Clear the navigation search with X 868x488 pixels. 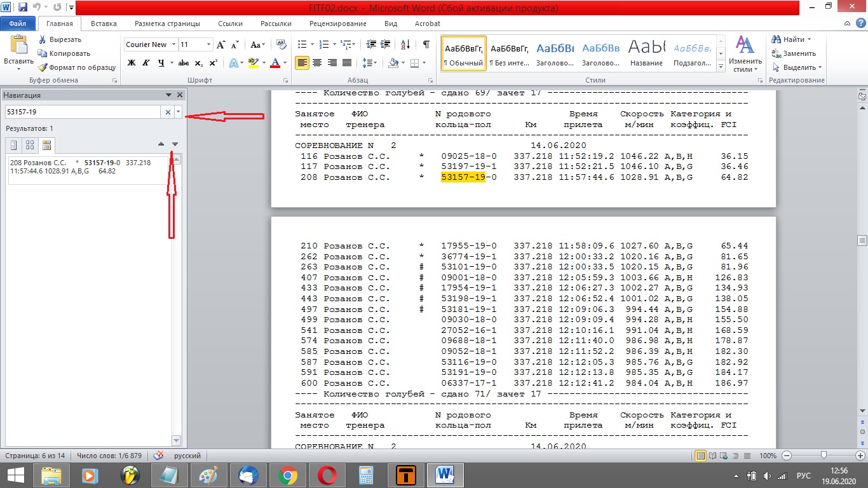tap(168, 112)
